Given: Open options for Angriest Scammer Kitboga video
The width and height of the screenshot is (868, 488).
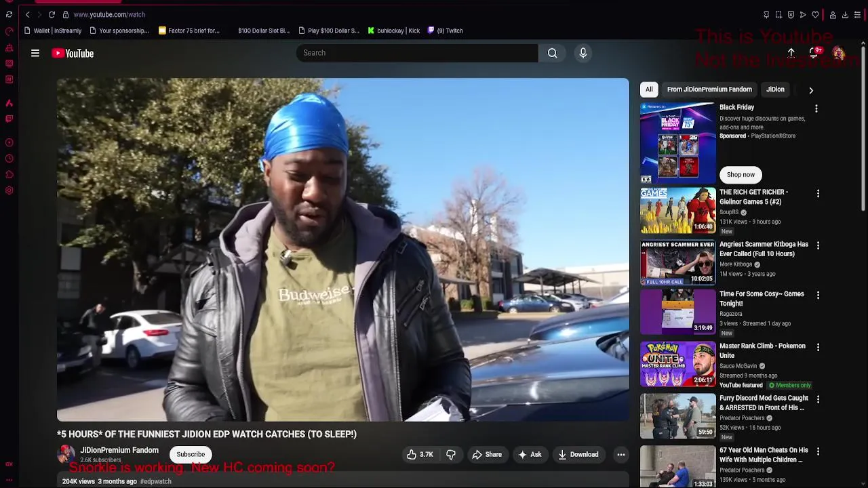Looking at the screenshot, I should click(x=818, y=245).
